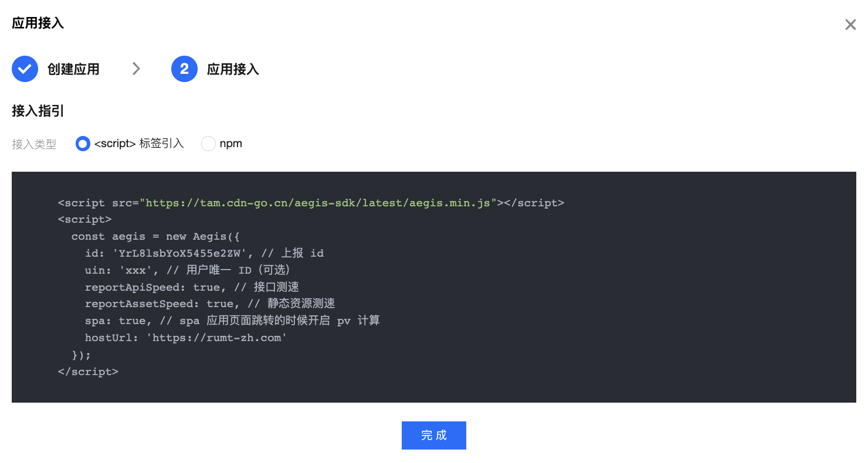Screen dimensions: 868x463
Task: Click the const aegis = new Aegis line
Action: [155, 236]
